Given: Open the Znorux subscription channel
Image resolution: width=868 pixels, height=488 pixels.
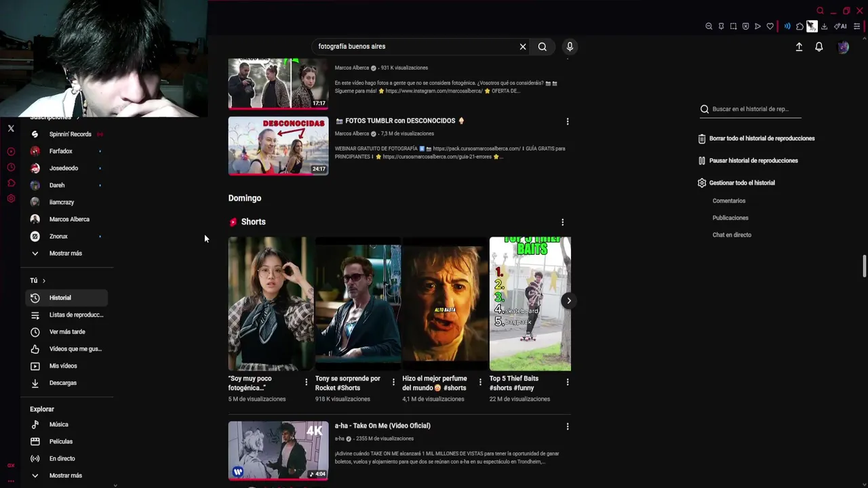Looking at the screenshot, I should tap(66, 236).
